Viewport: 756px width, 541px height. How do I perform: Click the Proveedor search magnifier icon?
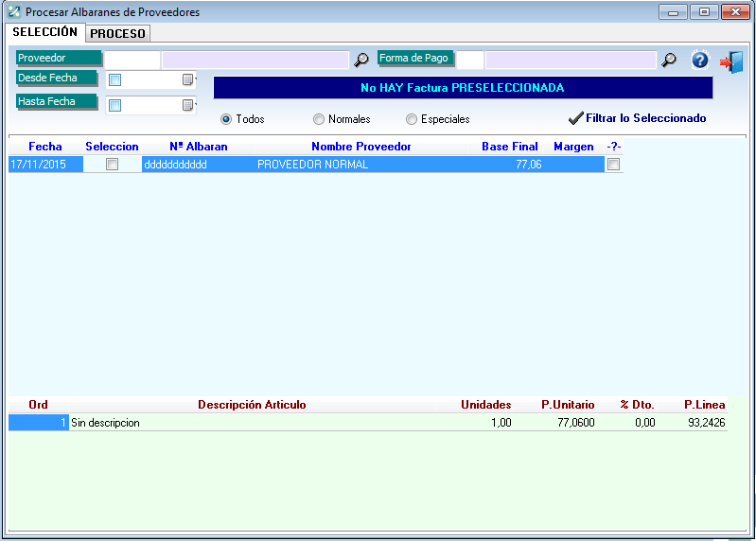361,60
